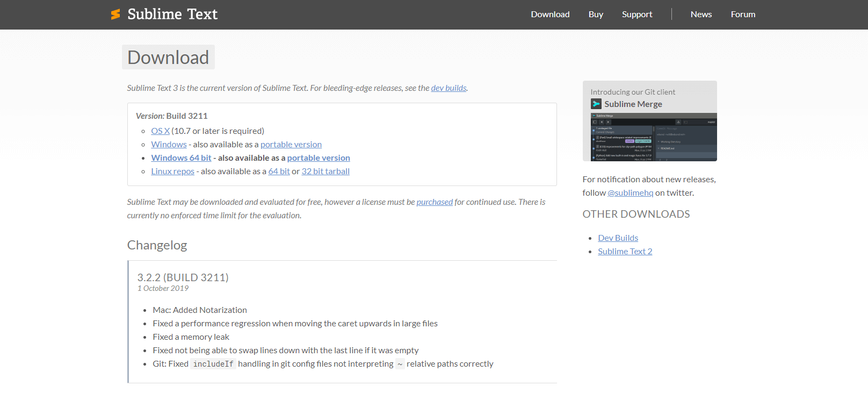Get the Windows portable version

point(291,145)
